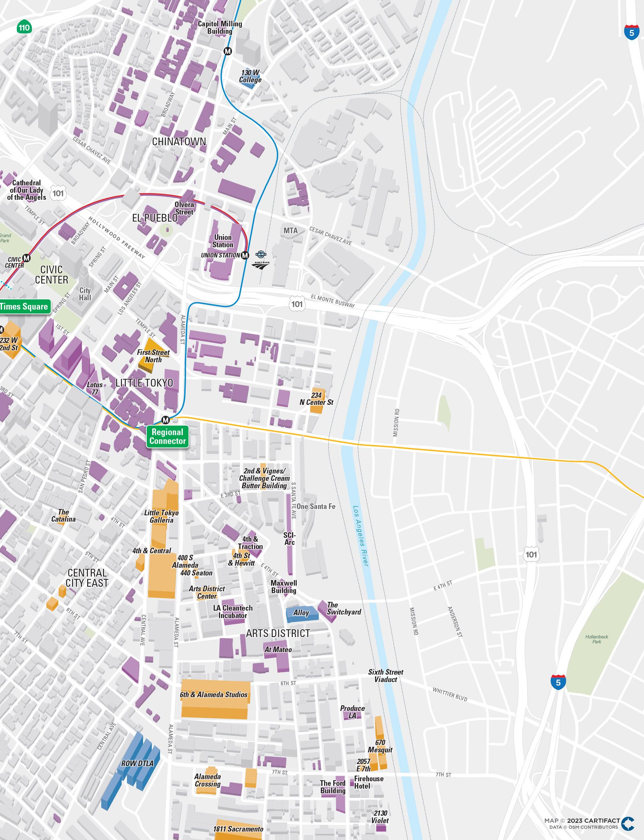Screen dimensions: 644x840
Task: Click the 4th & Central label
Action: point(152,551)
